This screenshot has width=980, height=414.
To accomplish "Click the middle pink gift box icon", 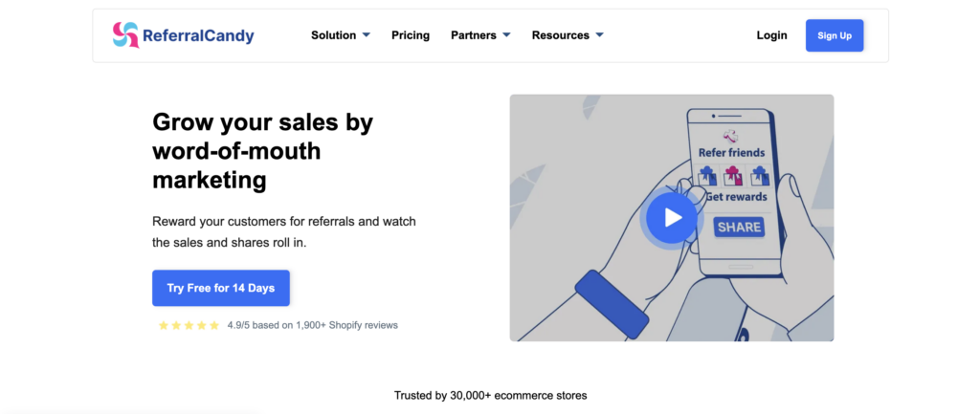I will 732,176.
